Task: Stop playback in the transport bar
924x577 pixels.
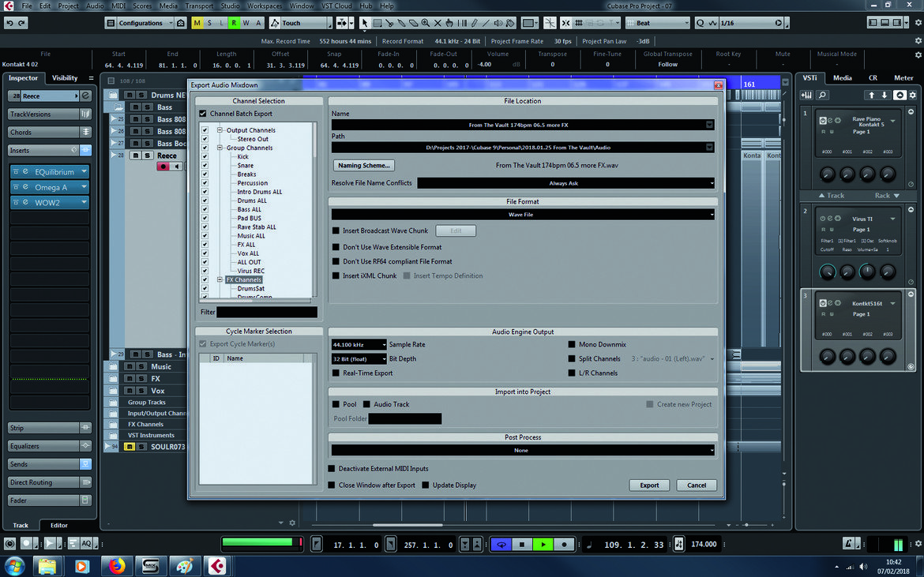Action: click(521, 545)
